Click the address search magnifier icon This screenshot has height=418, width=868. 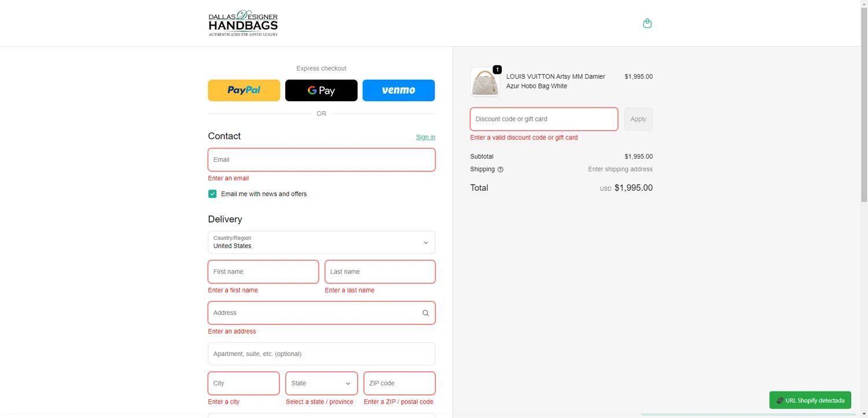(425, 313)
